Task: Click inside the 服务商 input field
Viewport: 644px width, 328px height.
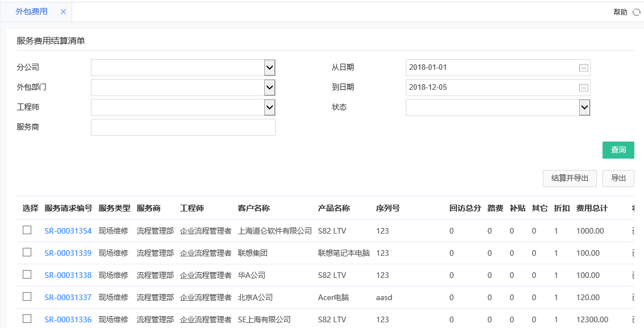Action: click(182, 127)
